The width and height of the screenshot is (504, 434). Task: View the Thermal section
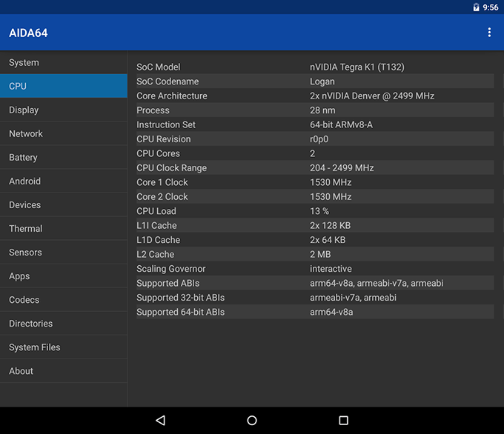[x=64, y=229]
